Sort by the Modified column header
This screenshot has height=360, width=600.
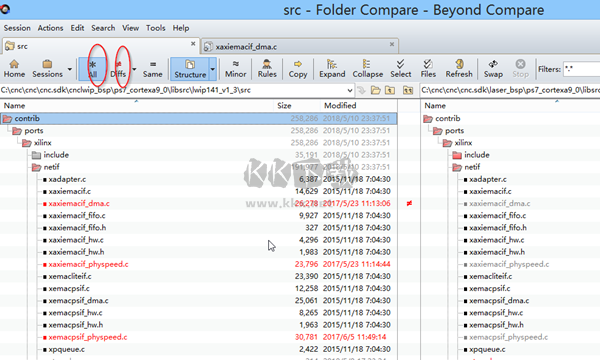tap(340, 106)
